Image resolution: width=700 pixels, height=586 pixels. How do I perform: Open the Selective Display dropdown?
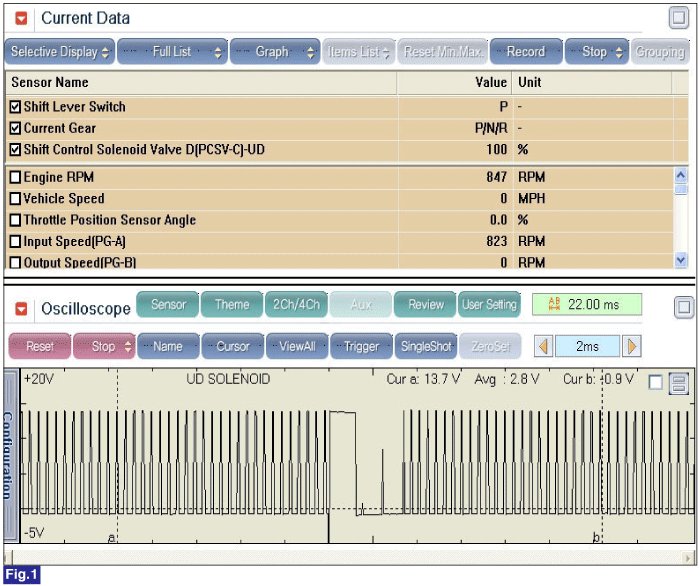click(x=60, y=52)
